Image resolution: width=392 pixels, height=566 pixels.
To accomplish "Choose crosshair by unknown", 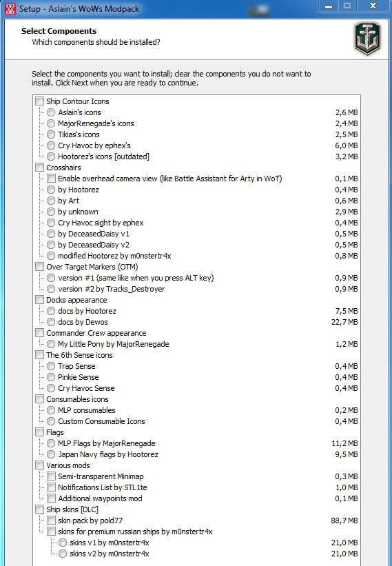I will pos(51,212).
